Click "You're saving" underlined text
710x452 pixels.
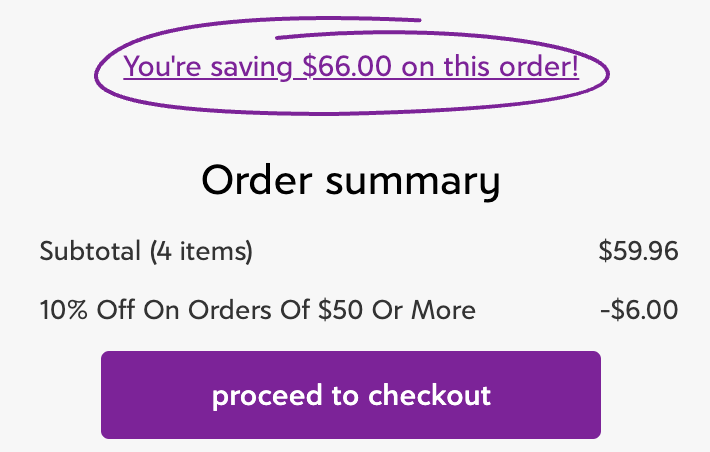pyautogui.click(x=207, y=68)
